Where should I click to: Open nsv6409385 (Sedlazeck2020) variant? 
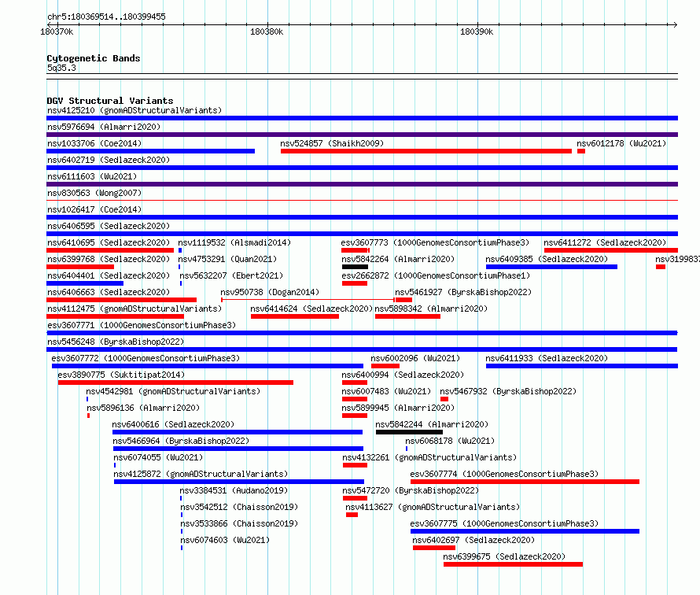tap(547, 259)
